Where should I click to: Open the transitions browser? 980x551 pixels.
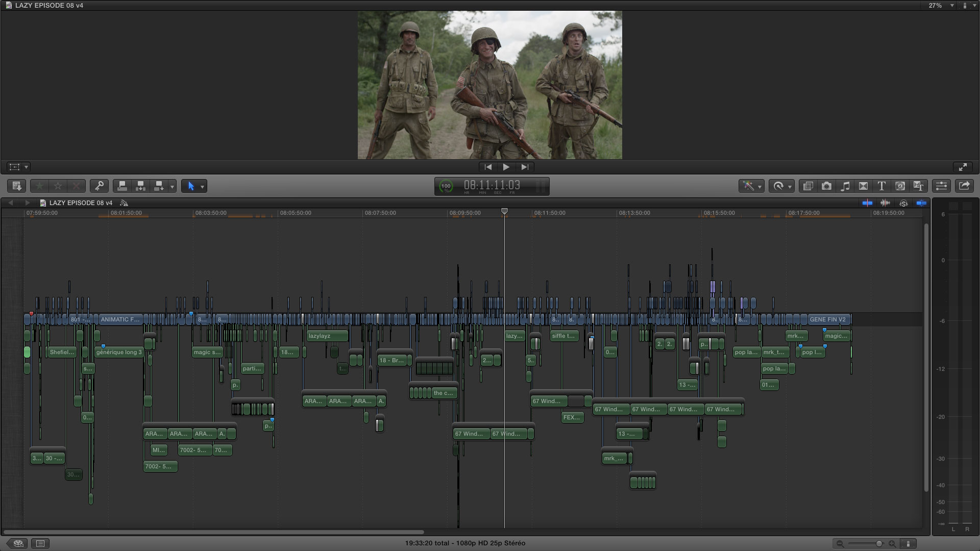863,186
